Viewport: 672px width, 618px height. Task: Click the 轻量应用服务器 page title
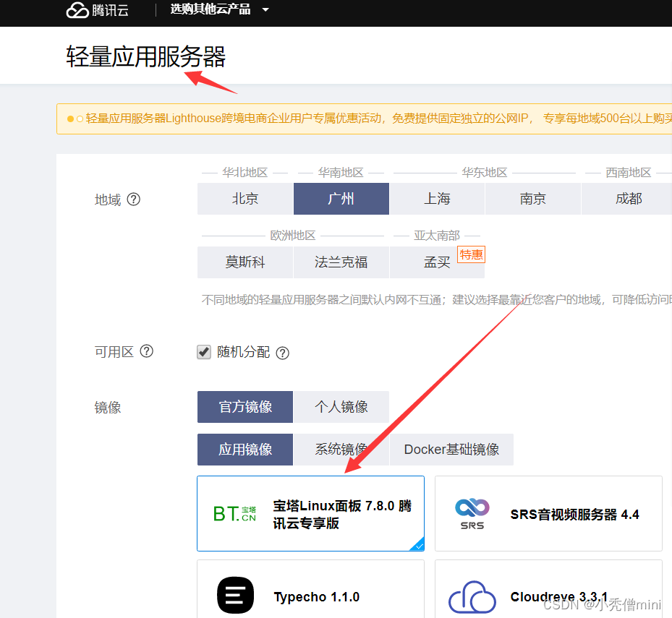point(145,56)
